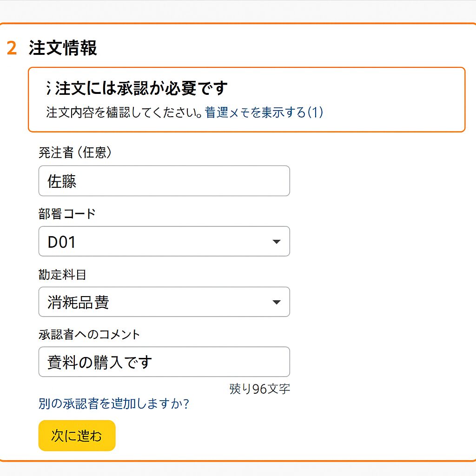Click the 注文には承認が必要です alert heading

pos(141,88)
